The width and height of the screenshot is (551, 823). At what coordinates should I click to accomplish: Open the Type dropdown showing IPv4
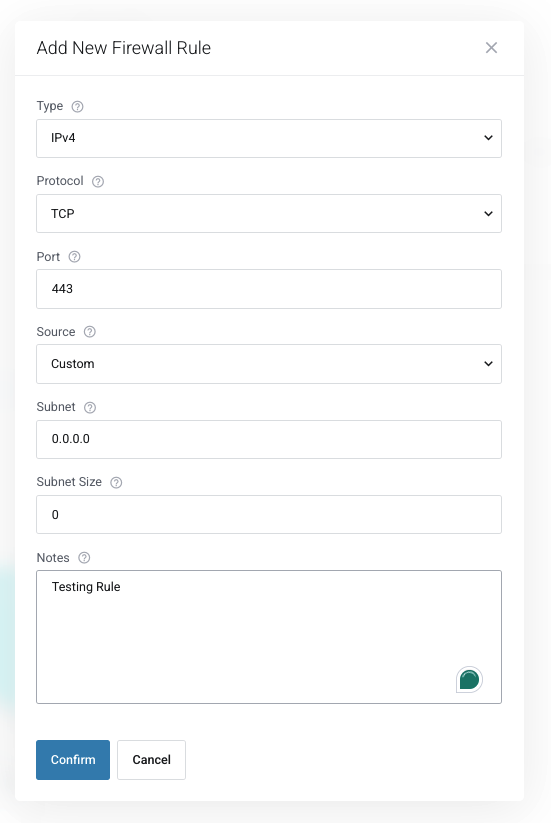pos(269,138)
